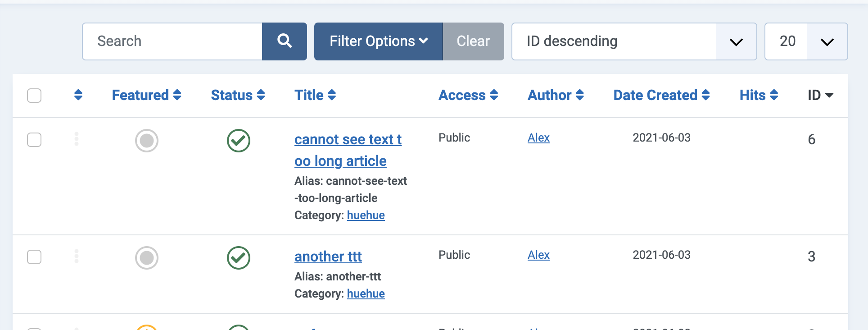Focus the Search input field
The image size is (868, 330).
click(172, 41)
